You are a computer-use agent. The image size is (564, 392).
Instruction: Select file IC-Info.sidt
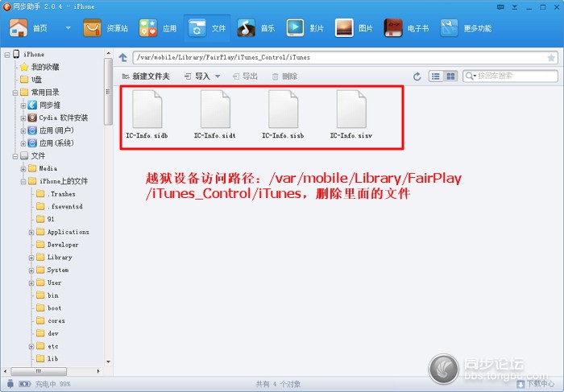pos(215,114)
